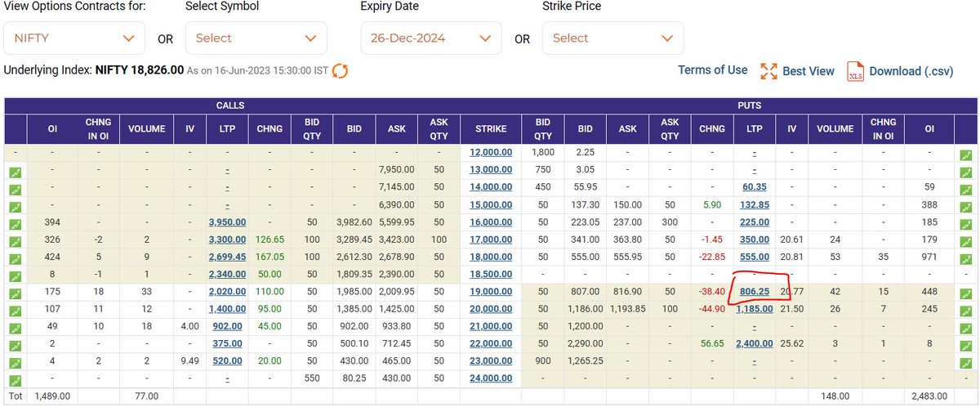Click puts LTP link 60.35

click(755, 187)
